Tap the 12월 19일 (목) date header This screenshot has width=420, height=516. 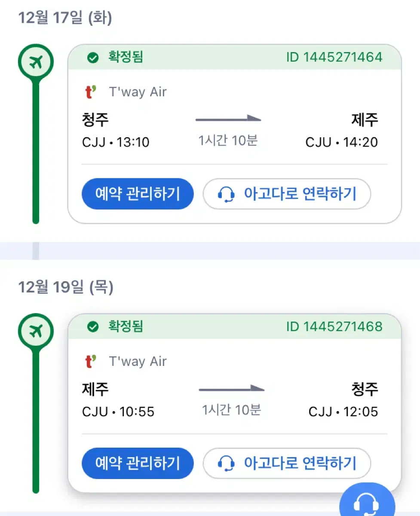pos(66,287)
